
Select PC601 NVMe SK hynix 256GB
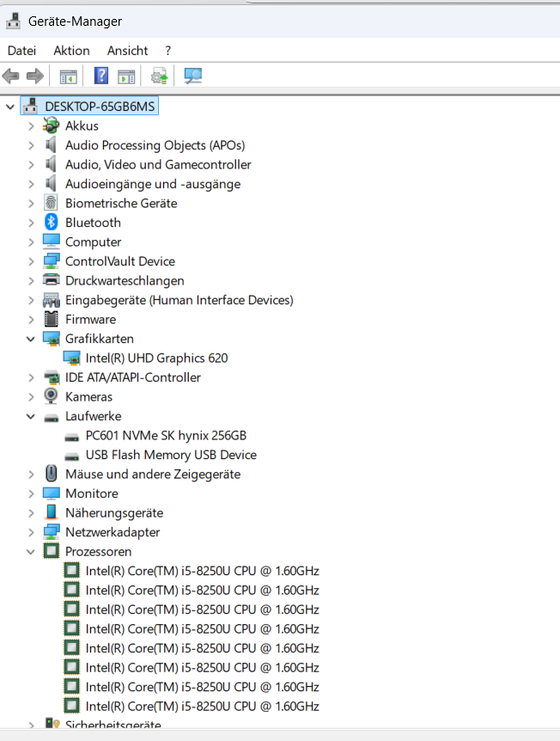[x=166, y=435]
